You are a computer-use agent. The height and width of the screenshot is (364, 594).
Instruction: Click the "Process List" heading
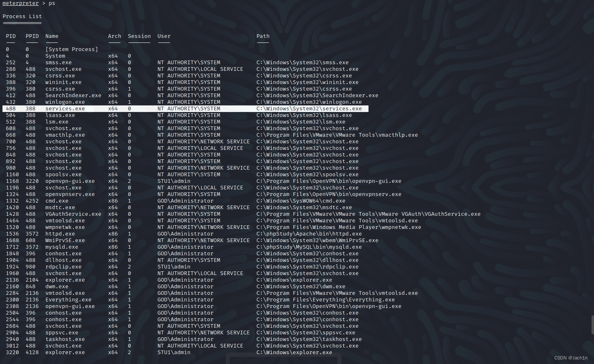[x=22, y=16]
